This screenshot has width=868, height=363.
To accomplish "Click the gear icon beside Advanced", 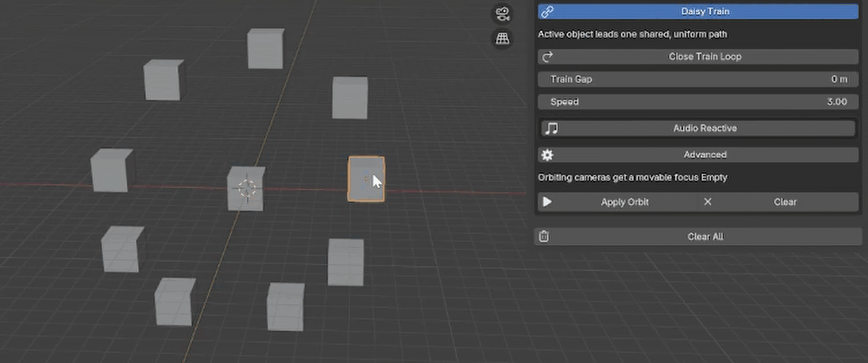I will point(547,155).
